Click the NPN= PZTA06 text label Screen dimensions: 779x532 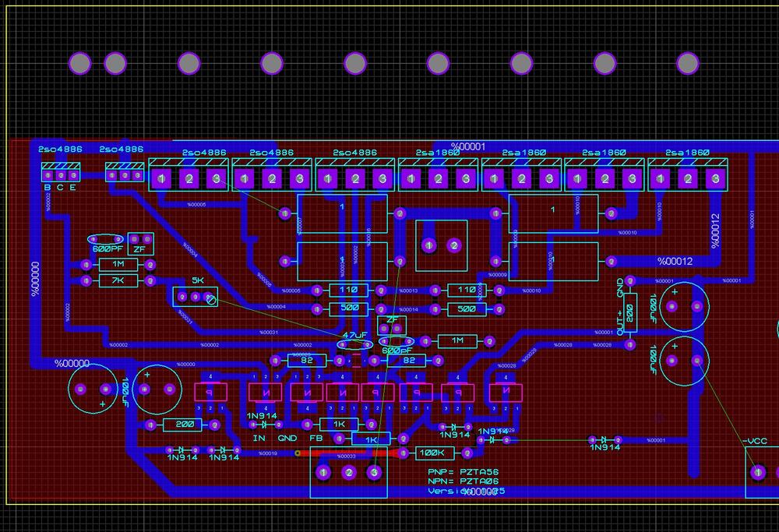pyautogui.click(x=464, y=481)
